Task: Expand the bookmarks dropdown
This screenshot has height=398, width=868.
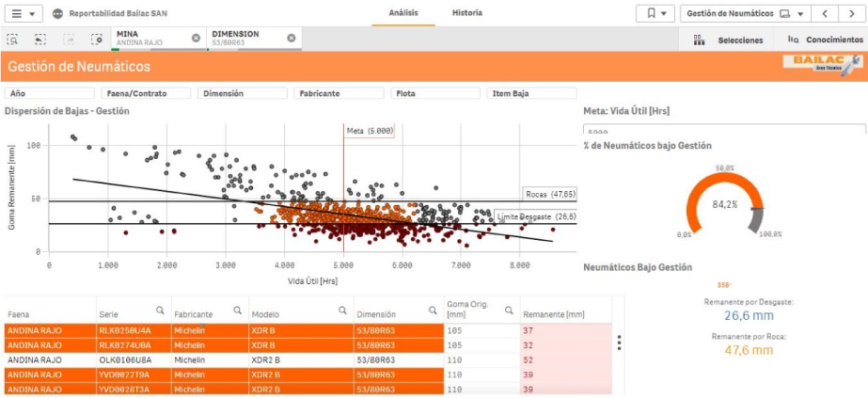Action: point(656,13)
